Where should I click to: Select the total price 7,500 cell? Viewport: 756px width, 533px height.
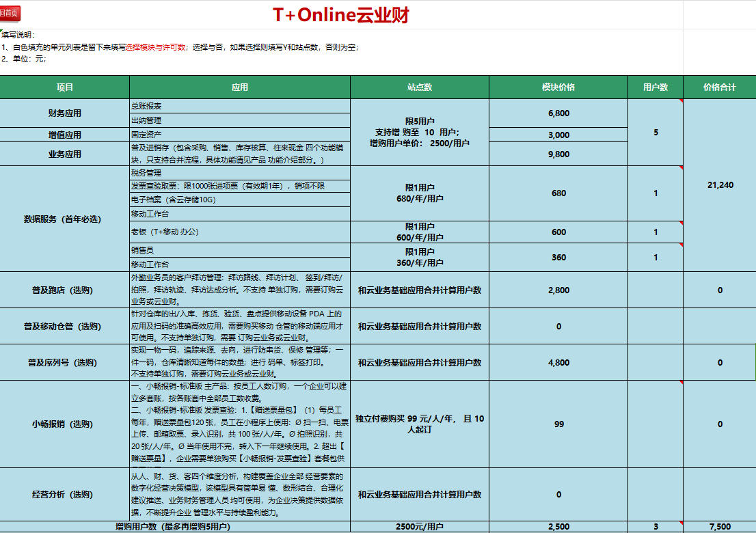719,527
